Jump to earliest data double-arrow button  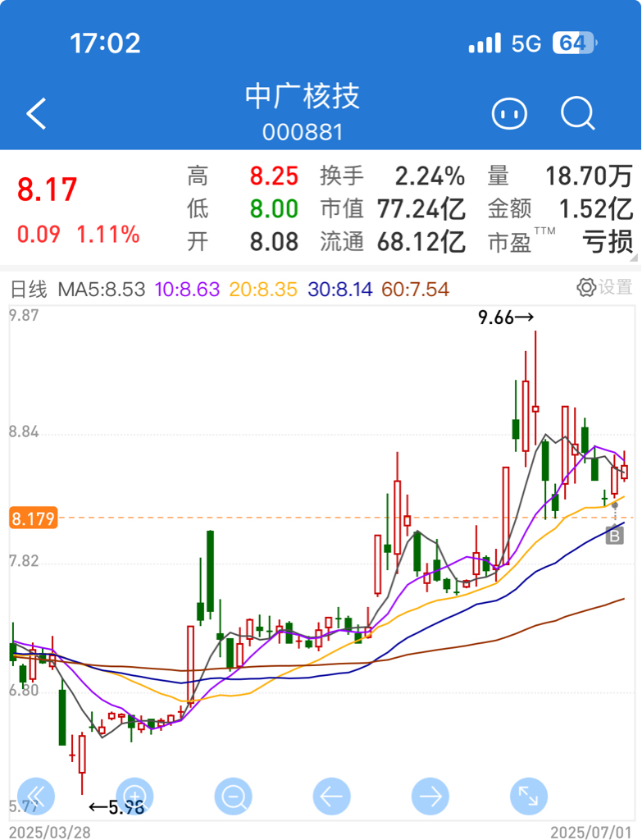pos(36,797)
